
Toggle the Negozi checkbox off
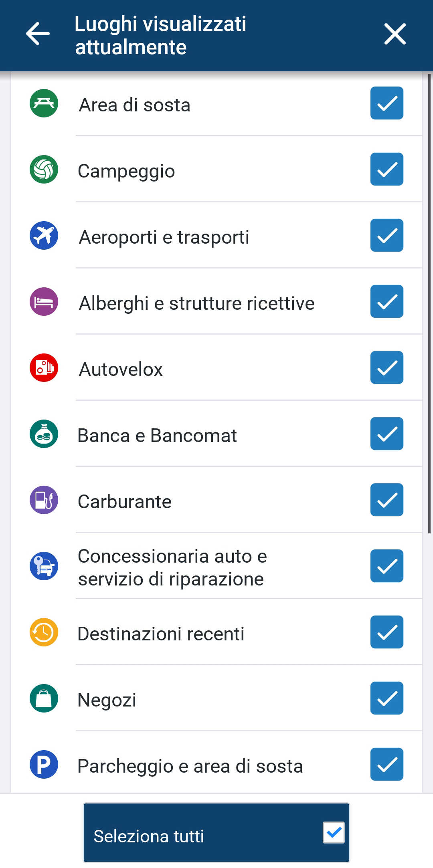point(386,698)
